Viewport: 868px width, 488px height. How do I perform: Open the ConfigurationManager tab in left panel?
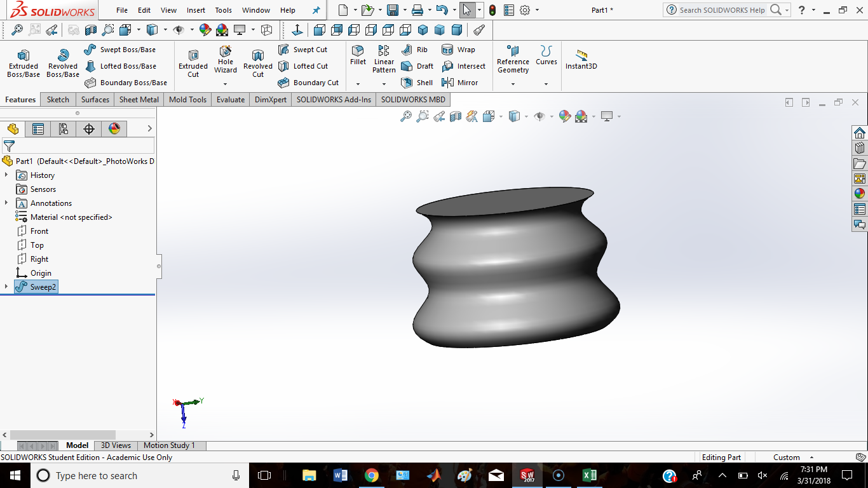tap(64, 129)
